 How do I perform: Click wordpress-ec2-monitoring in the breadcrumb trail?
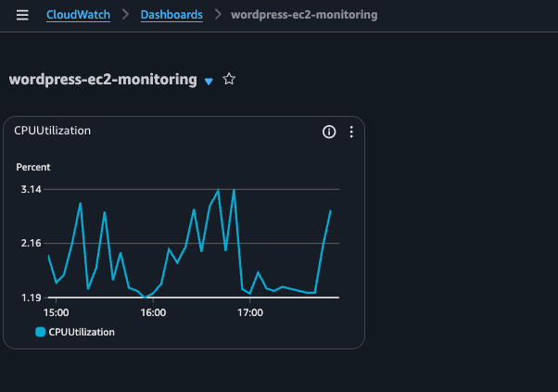[304, 16]
